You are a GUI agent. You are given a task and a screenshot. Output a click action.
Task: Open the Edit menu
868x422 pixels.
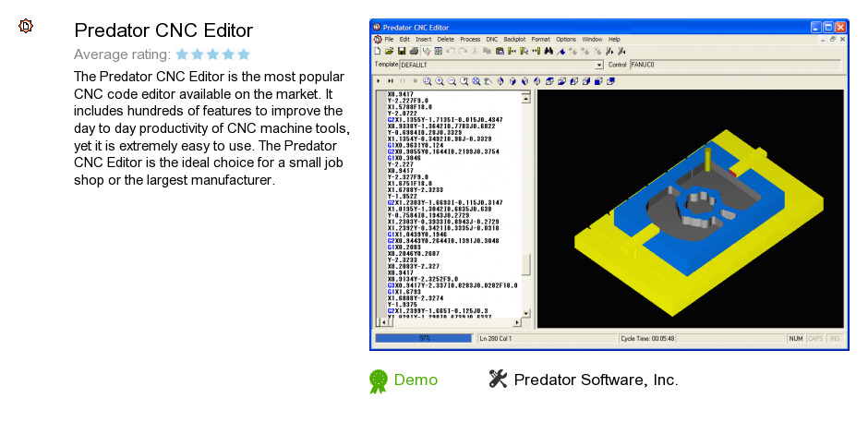404,40
